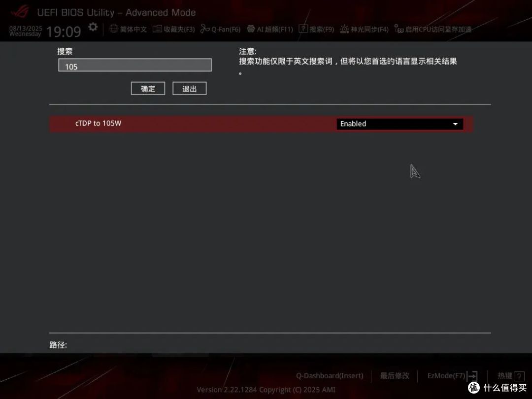Open 搜索(F9) search tool
This screenshot has height=399, width=532.
pyautogui.click(x=317, y=29)
